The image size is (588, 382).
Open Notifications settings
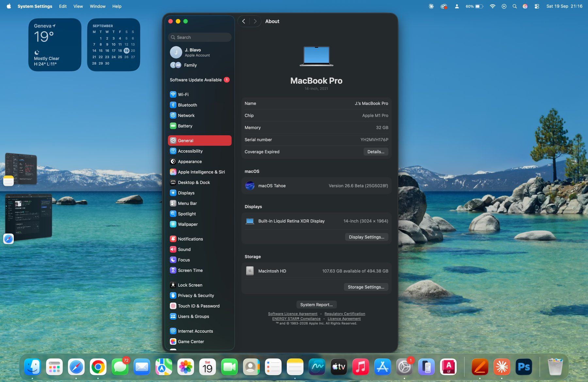pyautogui.click(x=200, y=239)
